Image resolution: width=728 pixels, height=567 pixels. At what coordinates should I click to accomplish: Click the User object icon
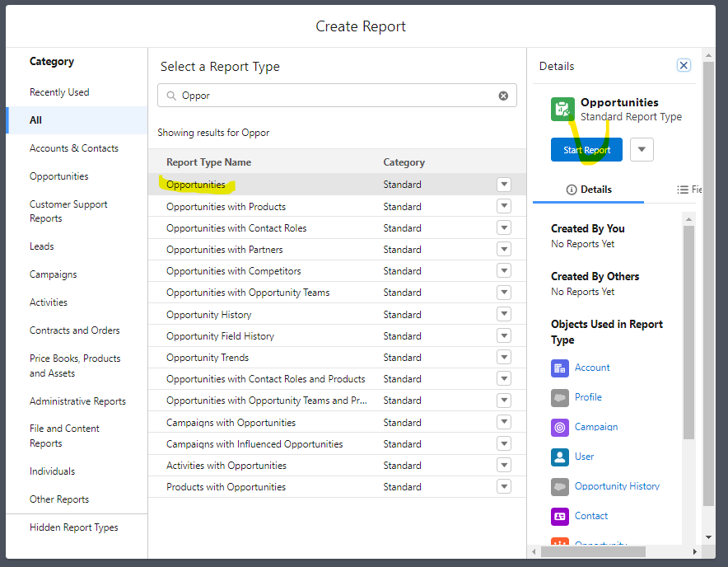click(560, 457)
